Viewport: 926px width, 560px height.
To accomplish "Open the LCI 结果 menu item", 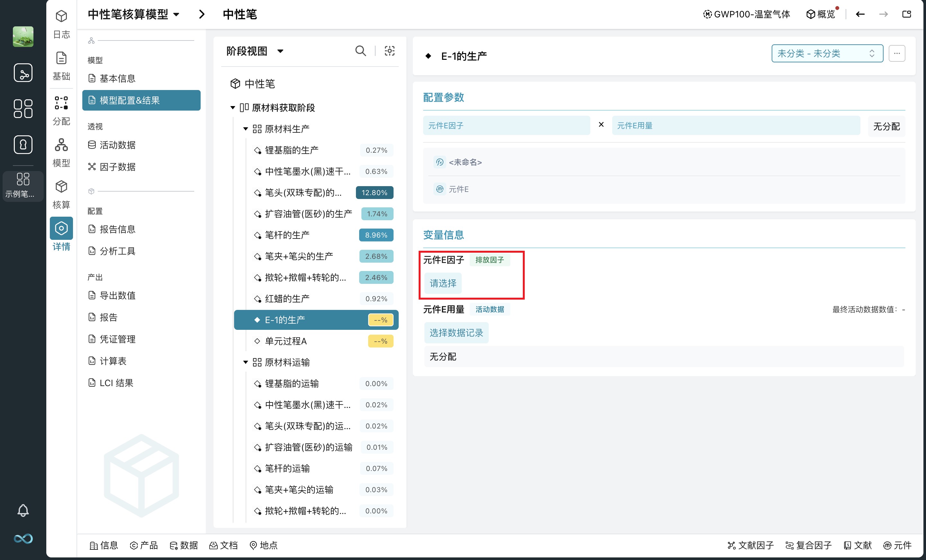I will click(116, 383).
